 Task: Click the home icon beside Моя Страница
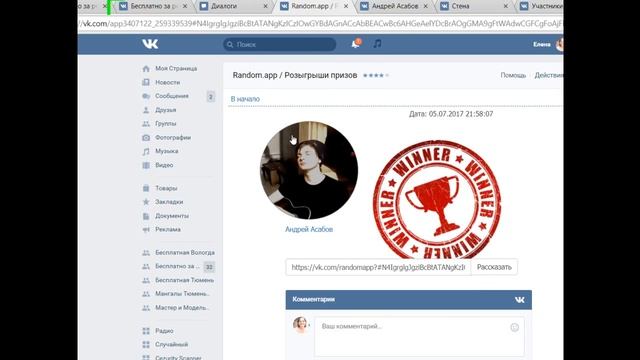[146, 69]
